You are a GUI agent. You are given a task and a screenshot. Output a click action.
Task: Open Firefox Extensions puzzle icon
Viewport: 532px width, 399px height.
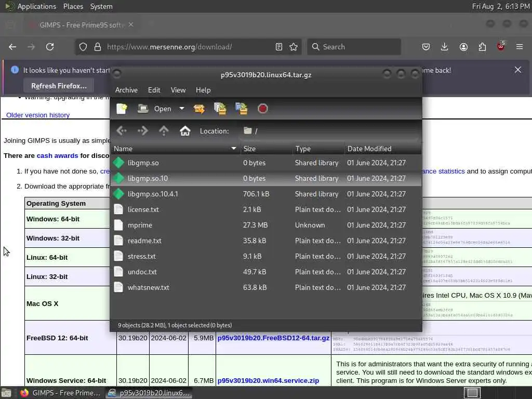(x=482, y=47)
